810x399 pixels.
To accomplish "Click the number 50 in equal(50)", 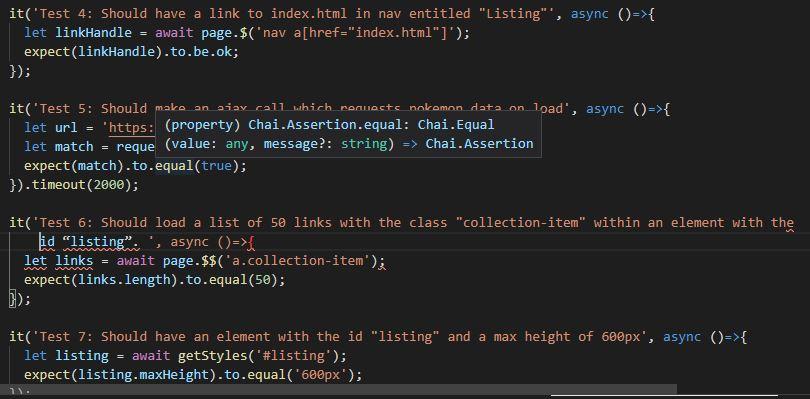I will [263, 280].
